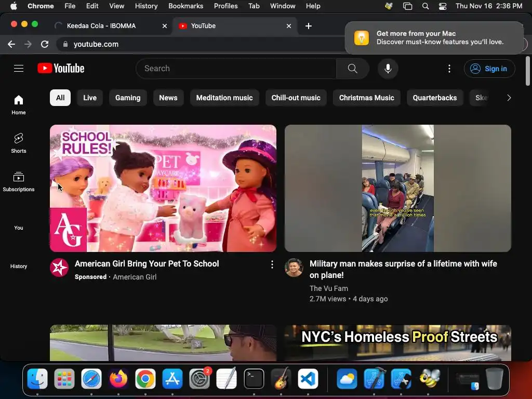This screenshot has width=532, height=399.
Task: Open the History menu in menu bar
Action: point(146,6)
